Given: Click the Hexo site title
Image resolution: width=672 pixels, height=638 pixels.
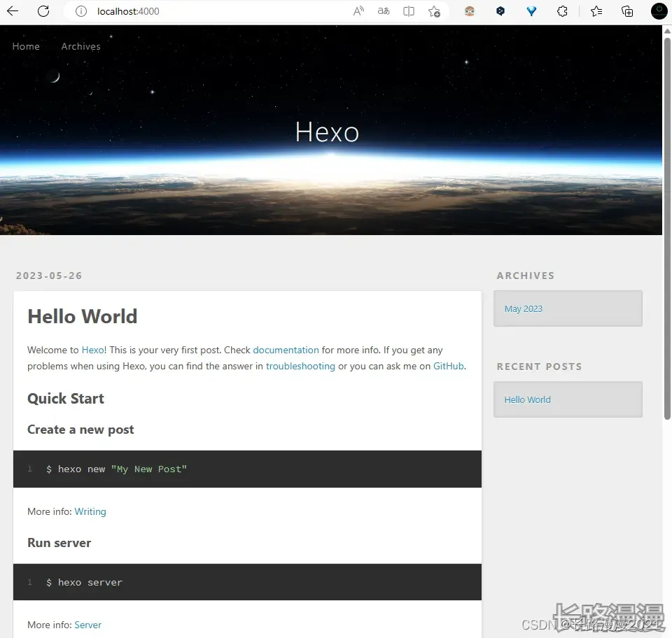Looking at the screenshot, I should (x=327, y=132).
